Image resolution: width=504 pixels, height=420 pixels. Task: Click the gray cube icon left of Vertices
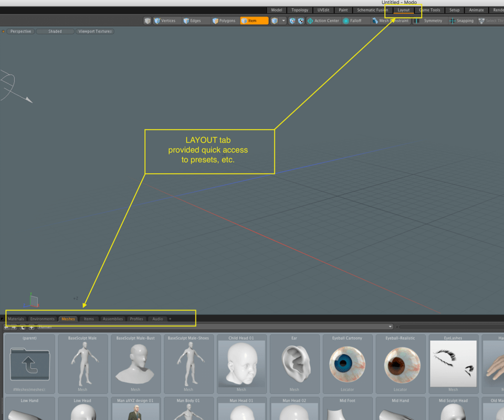[147, 21]
